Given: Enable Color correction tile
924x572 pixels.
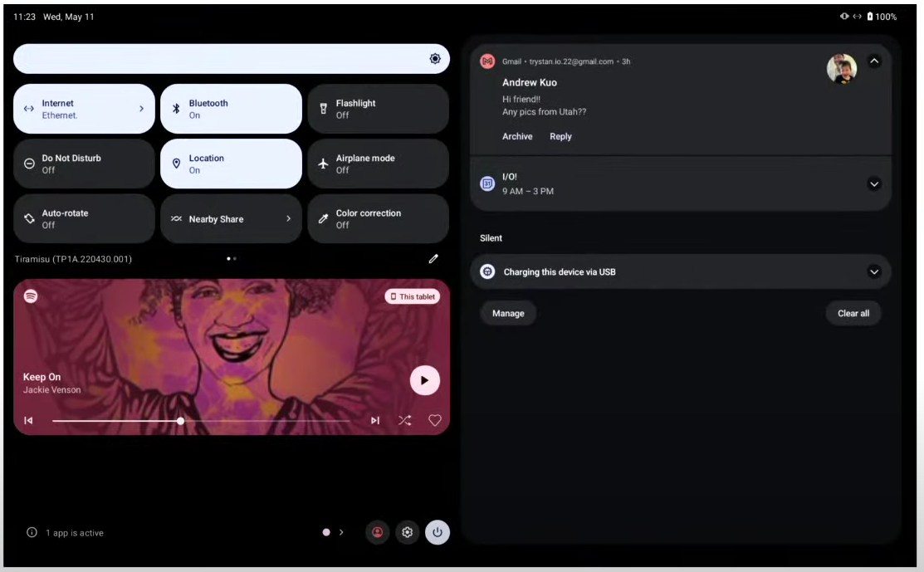Looking at the screenshot, I should [x=378, y=218].
